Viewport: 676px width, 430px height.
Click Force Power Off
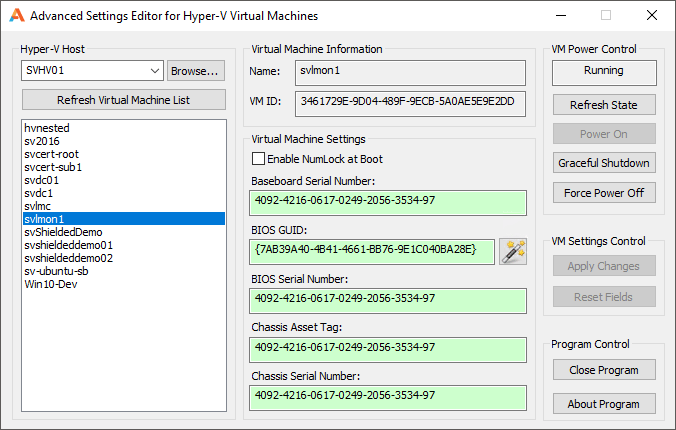pyautogui.click(x=604, y=193)
